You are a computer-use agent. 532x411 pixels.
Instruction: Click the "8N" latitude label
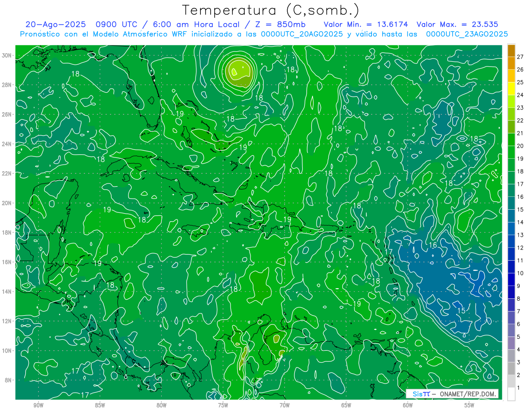(x=8, y=380)
